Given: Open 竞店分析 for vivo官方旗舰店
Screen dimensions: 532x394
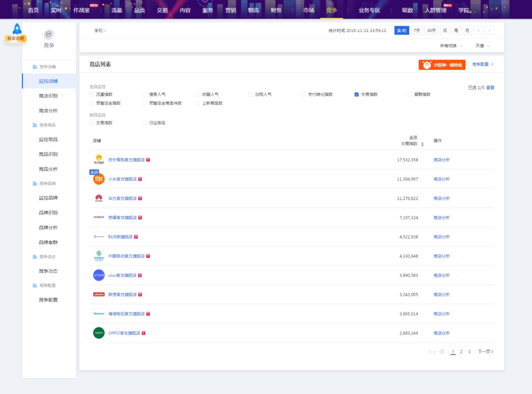Looking at the screenshot, I should [442, 275].
